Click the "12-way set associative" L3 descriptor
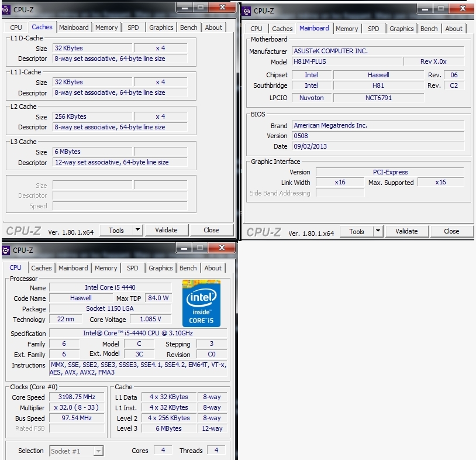 coord(120,162)
